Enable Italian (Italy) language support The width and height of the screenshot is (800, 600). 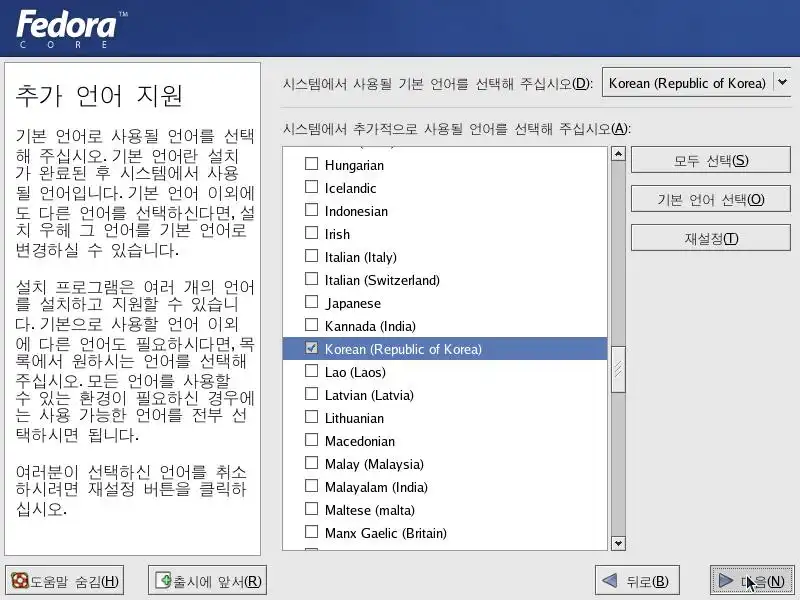click(x=311, y=256)
